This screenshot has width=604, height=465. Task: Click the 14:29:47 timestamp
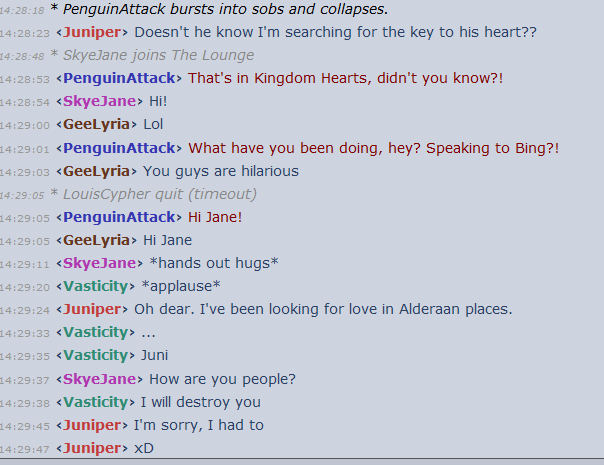[25, 450]
